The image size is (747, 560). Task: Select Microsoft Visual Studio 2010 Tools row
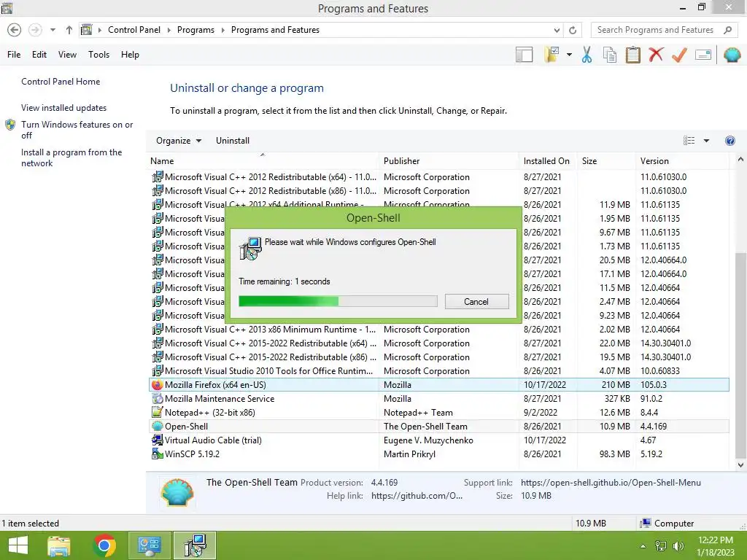pos(438,371)
